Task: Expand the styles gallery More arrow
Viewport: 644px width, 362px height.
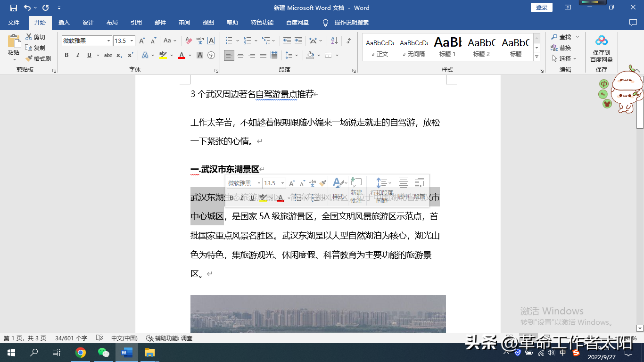Action: click(537, 57)
